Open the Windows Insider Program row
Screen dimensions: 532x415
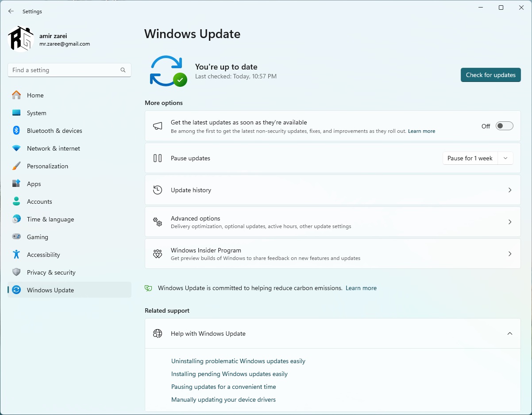[332, 254]
